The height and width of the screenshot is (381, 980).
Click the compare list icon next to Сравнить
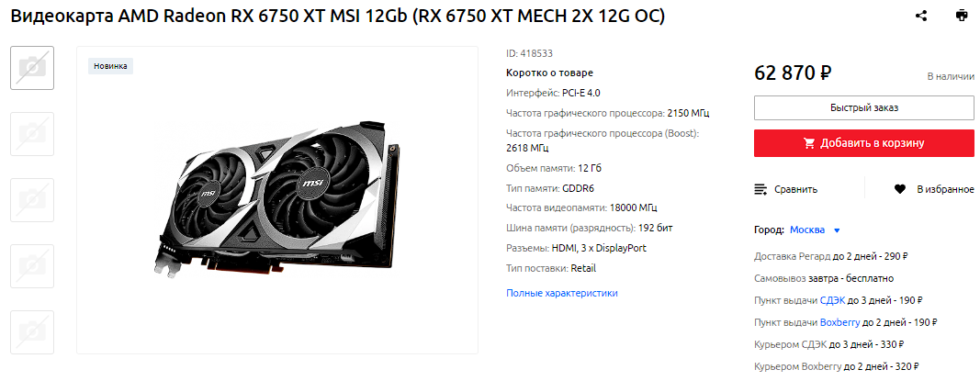pyautogui.click(x=760, y=189)
